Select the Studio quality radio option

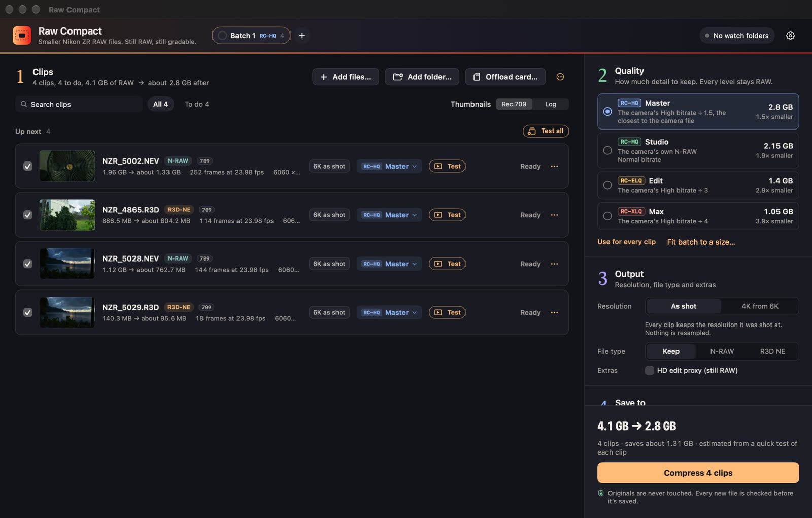607,150
